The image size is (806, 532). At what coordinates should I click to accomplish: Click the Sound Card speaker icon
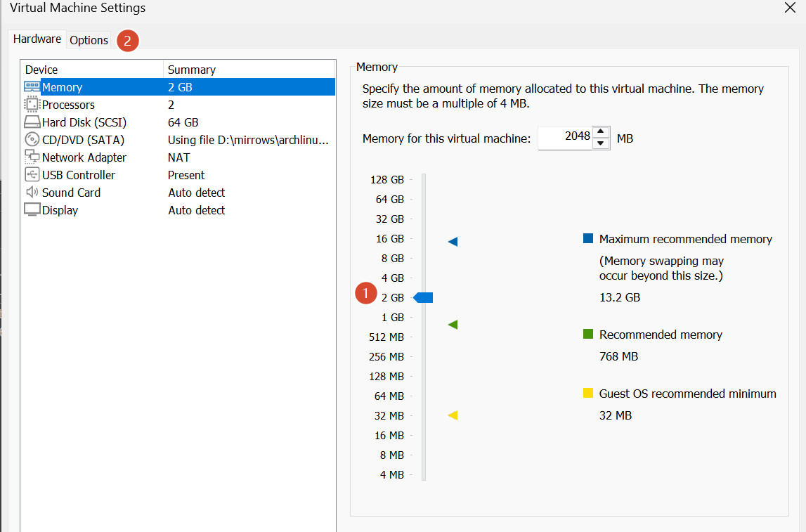click(x=32, y=193)
